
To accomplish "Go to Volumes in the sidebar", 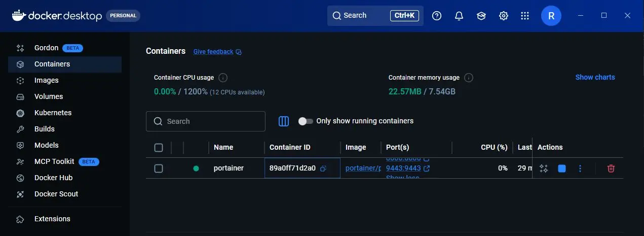I will (65, 97).
